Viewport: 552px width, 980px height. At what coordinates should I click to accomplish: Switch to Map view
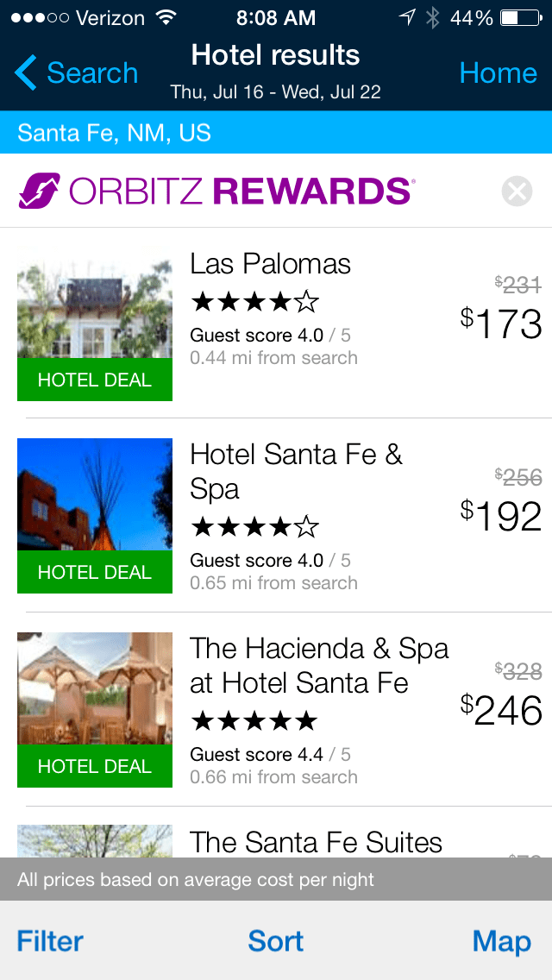coord(502,940)
